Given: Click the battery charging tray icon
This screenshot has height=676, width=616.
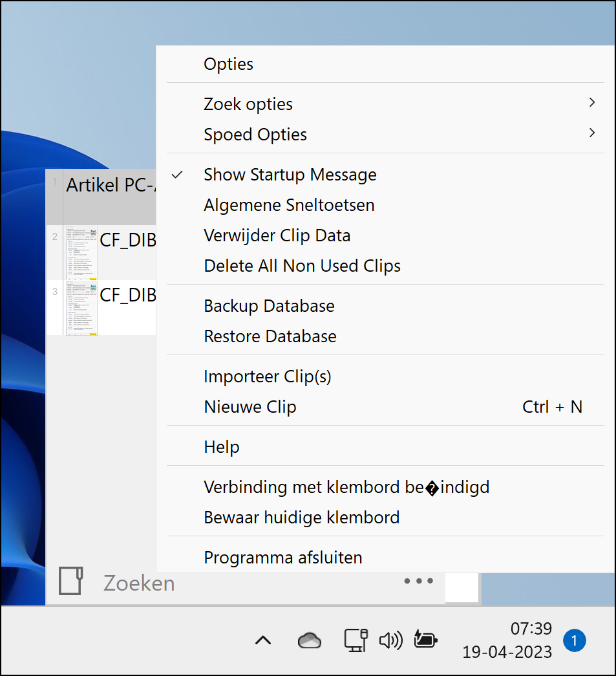Looking at the screenshot, I should coord(425,639).
